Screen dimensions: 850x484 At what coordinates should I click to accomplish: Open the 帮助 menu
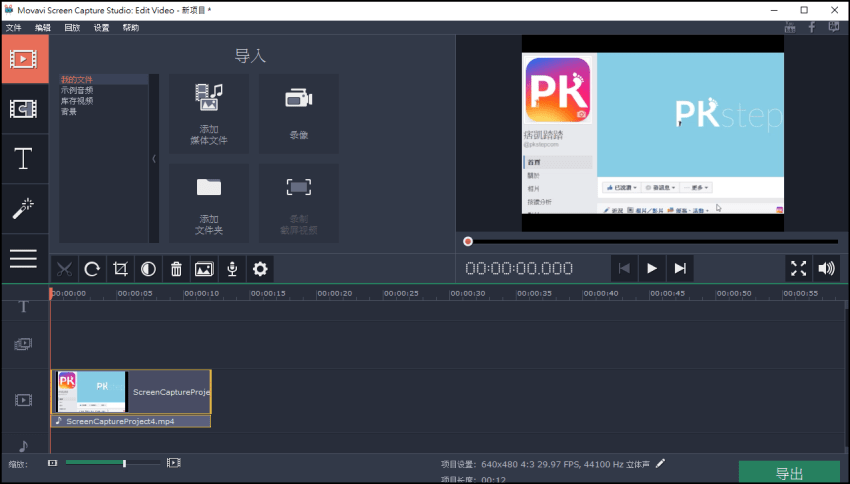click(131, 28)
